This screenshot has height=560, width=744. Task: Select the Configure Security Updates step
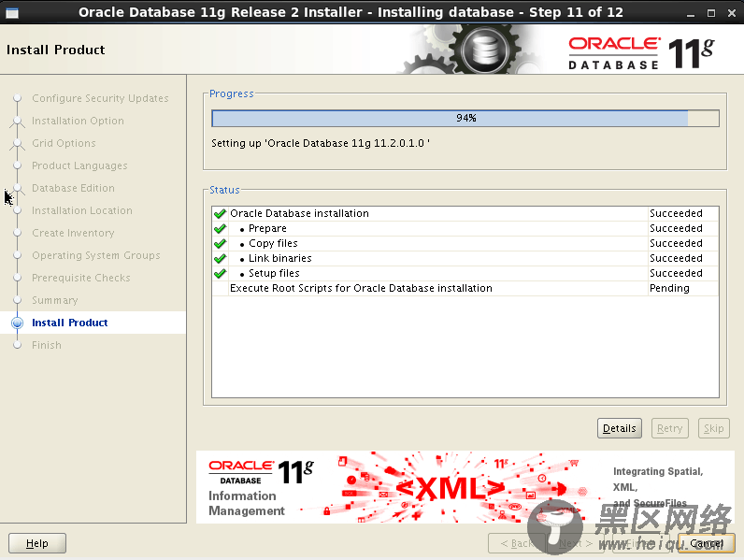point(100,98)
